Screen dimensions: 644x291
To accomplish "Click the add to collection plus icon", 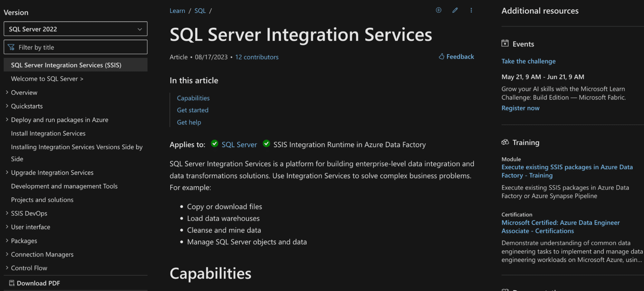I will point(438,10).
